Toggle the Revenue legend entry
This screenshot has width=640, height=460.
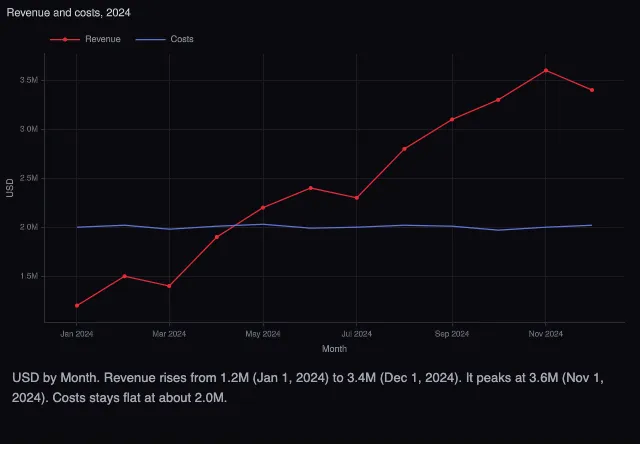85,39
